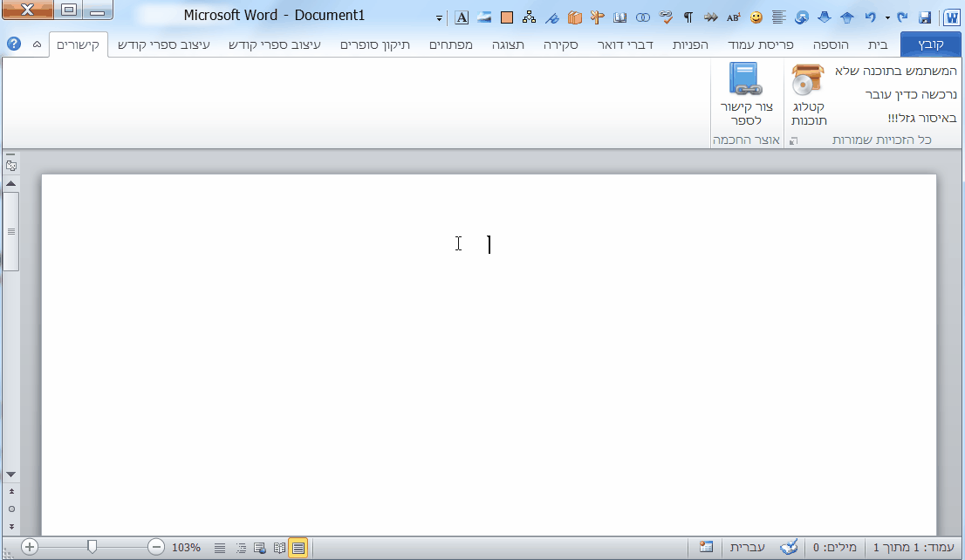Click the smiley face icon
Viewport: 965px width, 560px height.
756,17
